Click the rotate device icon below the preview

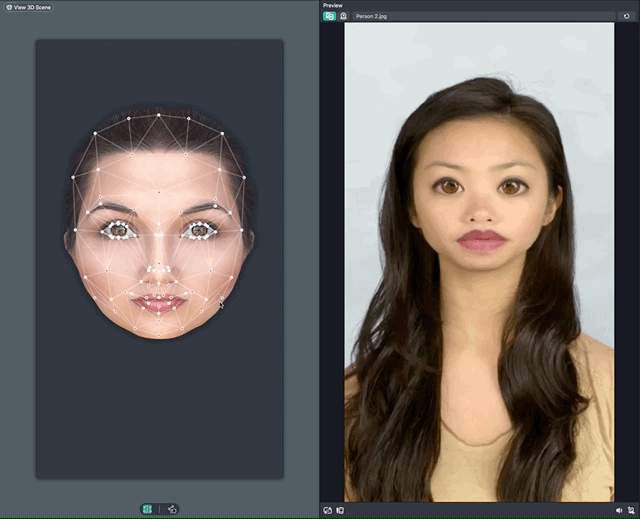328,510
